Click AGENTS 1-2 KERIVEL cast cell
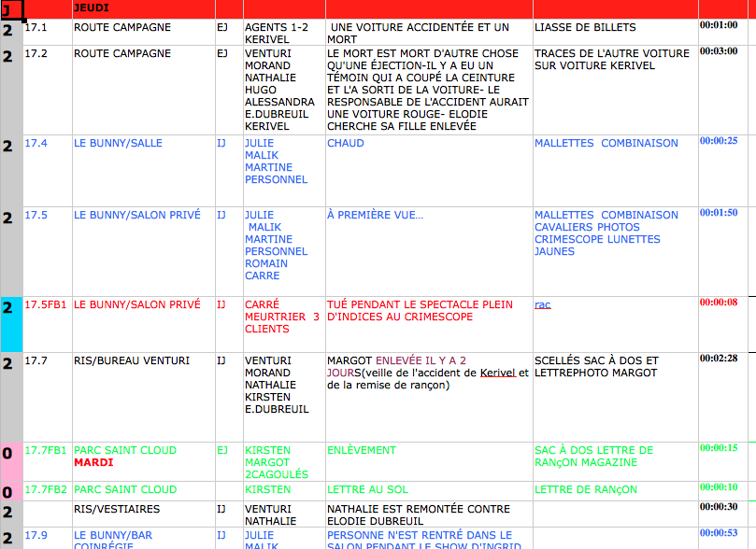Viewport: 756px width, 549px height. click(284, 33)
